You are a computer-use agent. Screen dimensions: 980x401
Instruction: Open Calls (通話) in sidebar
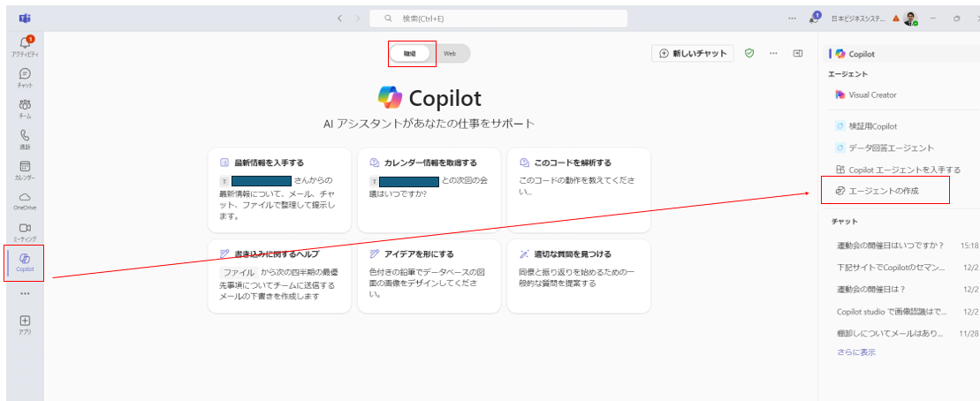coord(25,140)
